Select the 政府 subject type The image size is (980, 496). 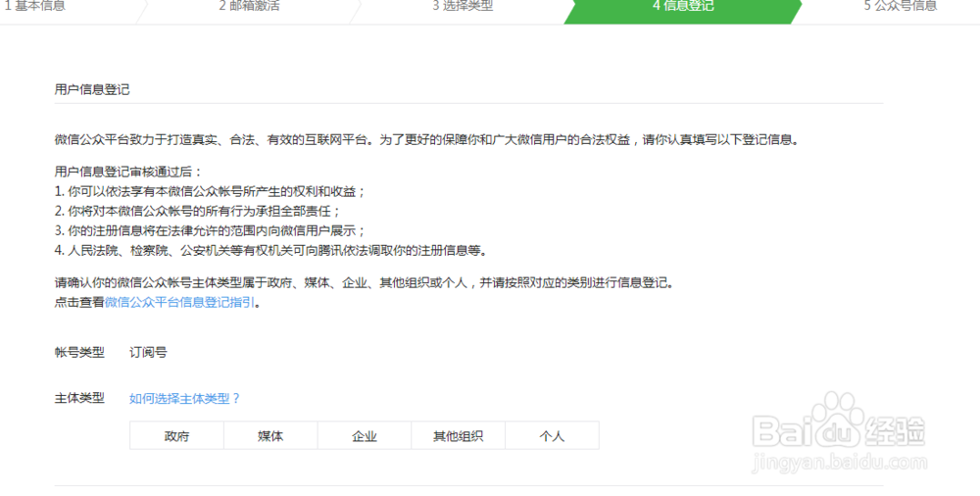click(x=176, y=435)
